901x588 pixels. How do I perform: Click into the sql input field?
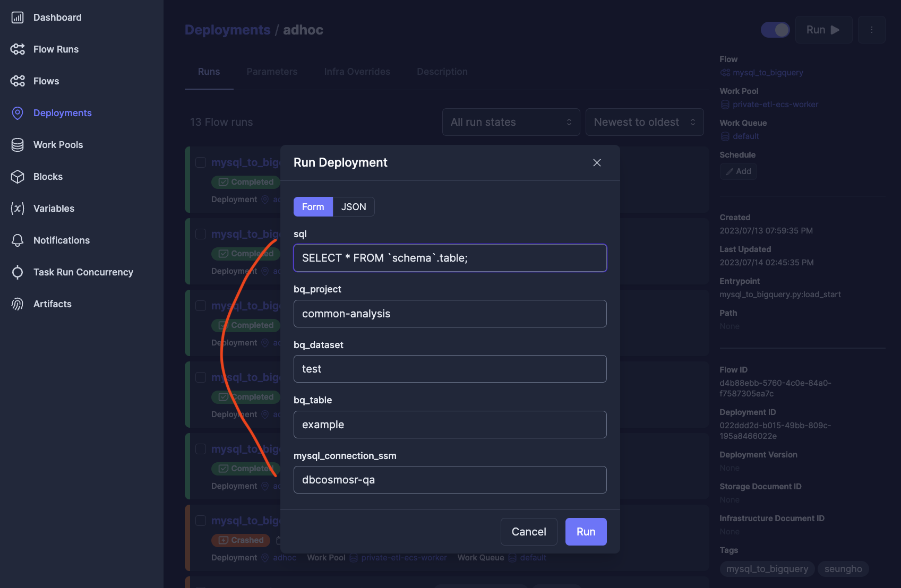(450, 258)
